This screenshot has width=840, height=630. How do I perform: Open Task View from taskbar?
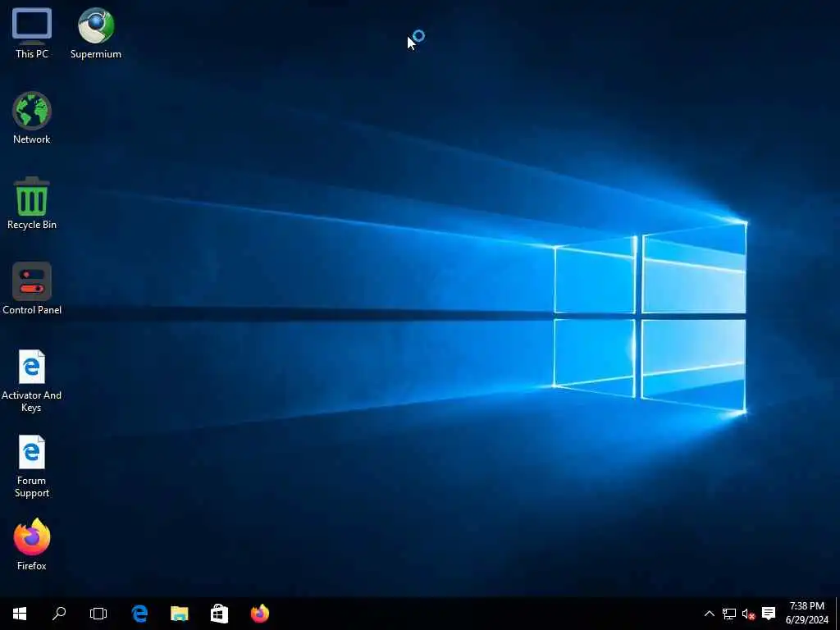98,614
